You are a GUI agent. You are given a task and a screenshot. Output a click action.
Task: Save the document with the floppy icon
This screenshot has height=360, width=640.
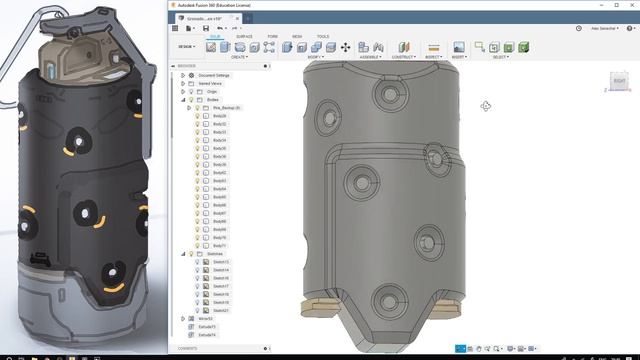tap(206, 28)
